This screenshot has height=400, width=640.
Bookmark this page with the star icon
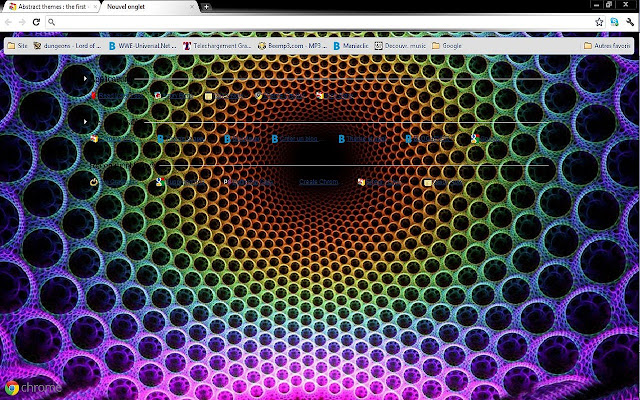pyautogui.click(x=599, y=22)
